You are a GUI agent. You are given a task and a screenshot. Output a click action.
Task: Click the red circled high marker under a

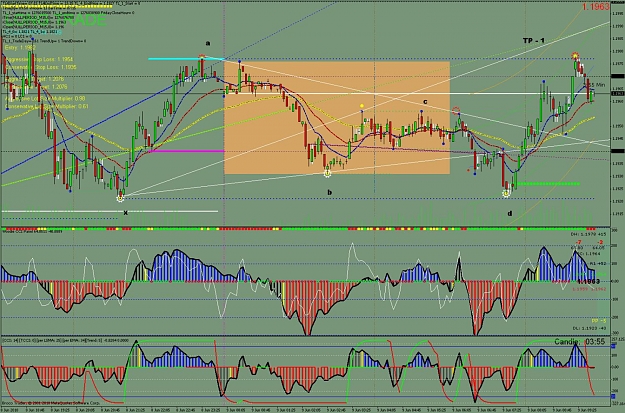pyautogui.click(x=202, y=57)
